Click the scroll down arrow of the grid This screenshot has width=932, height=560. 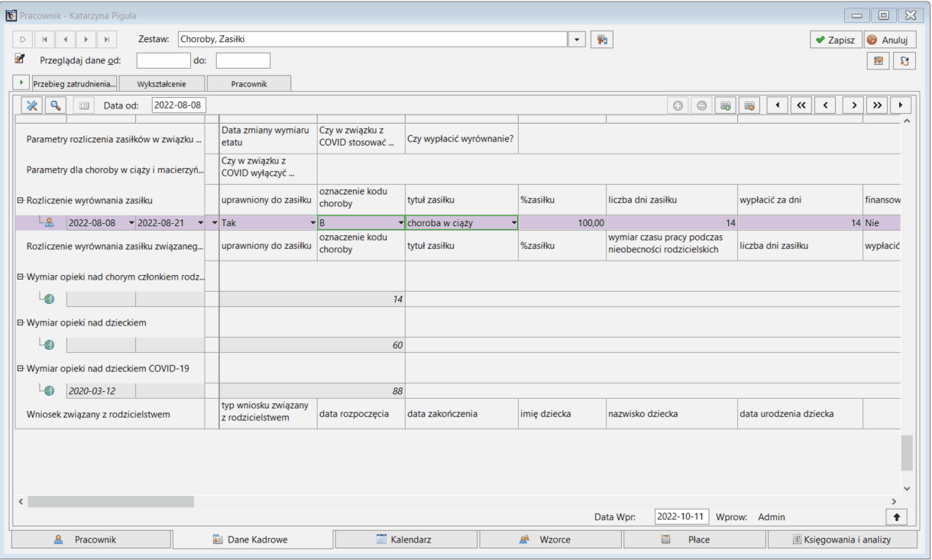(x=907, y=488)
